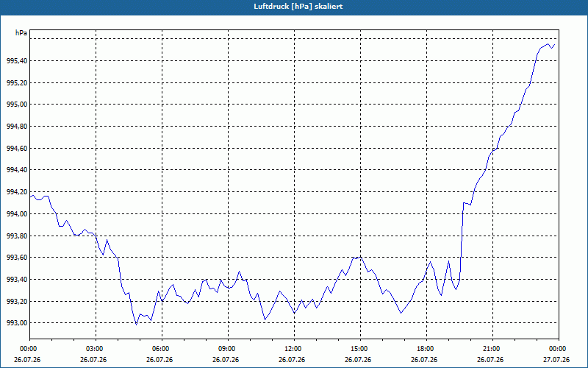The height and width of the screenshot is (368, 588).
Task: Click the 994,00 pressure axis label
Action: [x=17, y=214]
